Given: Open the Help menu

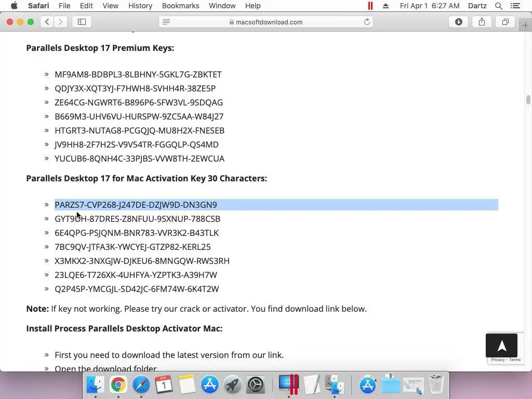Looking at the screenshot, I should click(x=253, y=6).
